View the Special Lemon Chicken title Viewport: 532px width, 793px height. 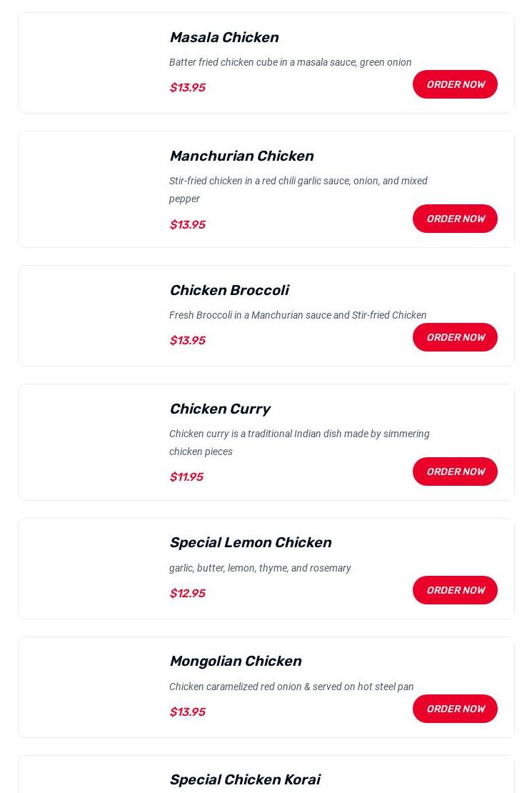250,542
